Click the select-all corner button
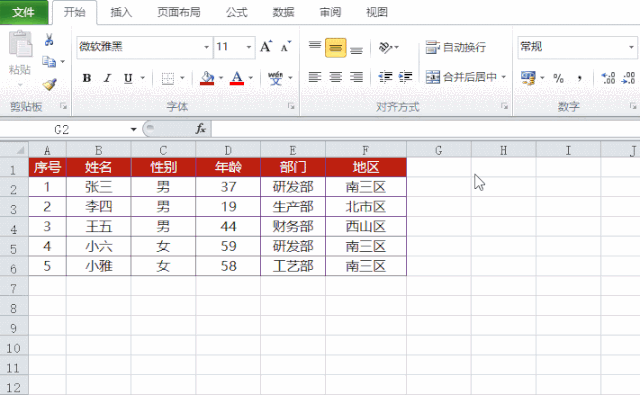The width and height of the screenshot is (640, 395). [14, 150]
